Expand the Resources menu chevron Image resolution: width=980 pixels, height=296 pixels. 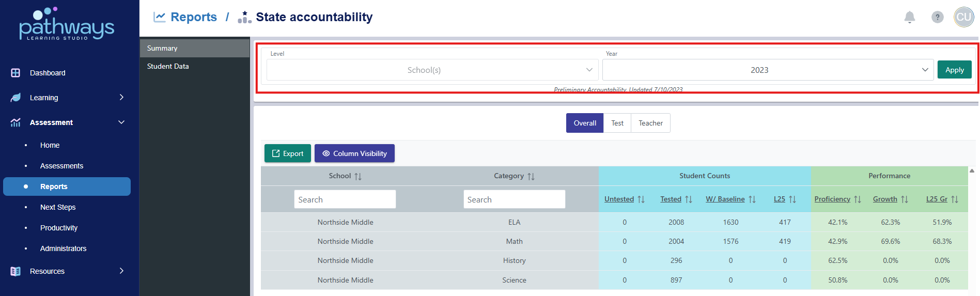tap(121, 271)
